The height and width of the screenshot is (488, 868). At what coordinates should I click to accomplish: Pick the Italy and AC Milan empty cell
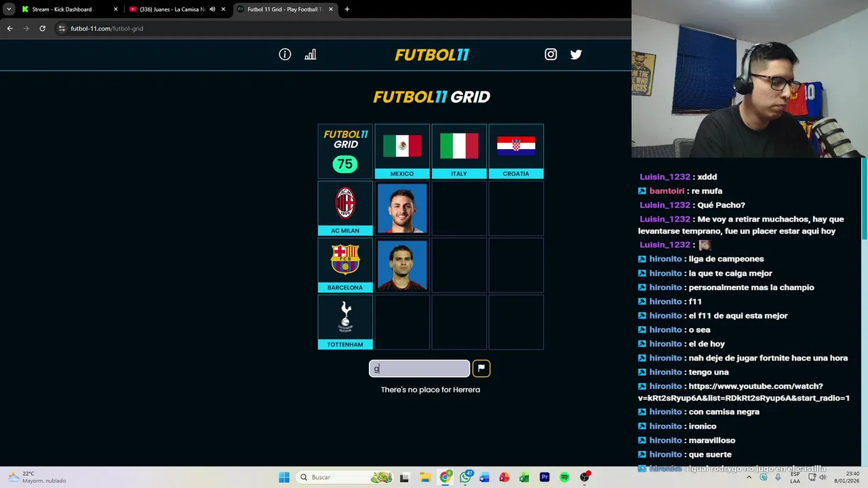point(459,208)
